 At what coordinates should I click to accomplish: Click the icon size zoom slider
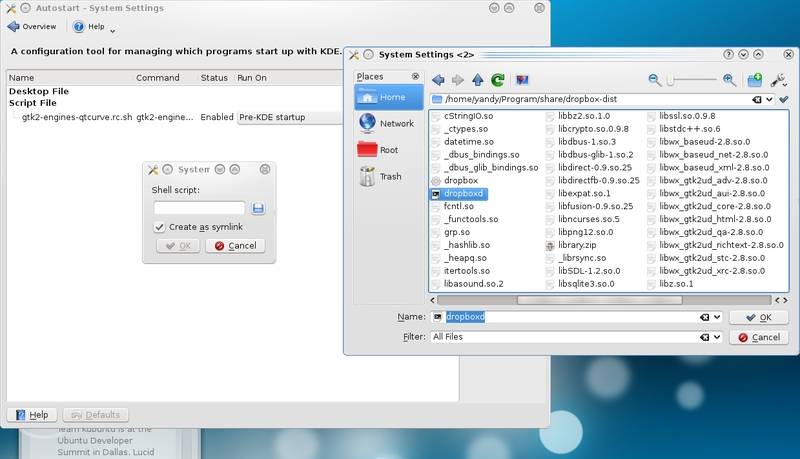click(x=692, y=79)
